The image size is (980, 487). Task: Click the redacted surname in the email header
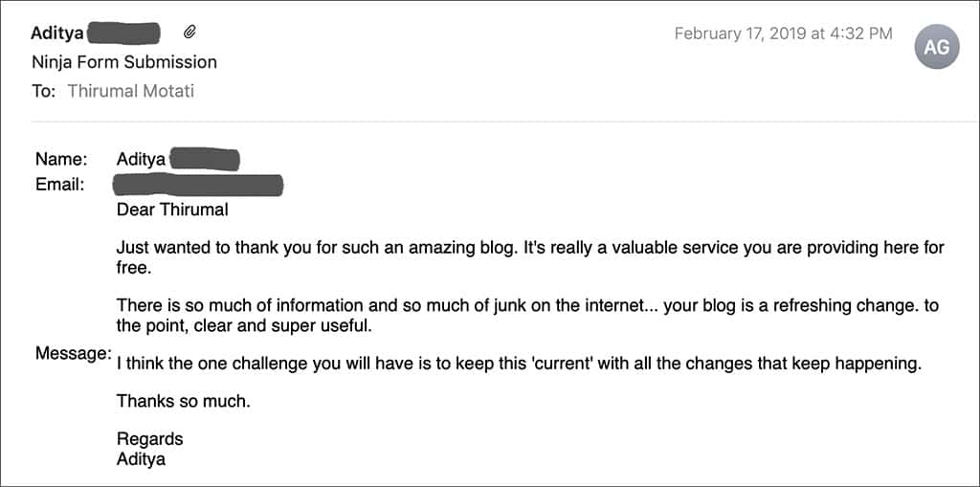click(x=123, y=33)
